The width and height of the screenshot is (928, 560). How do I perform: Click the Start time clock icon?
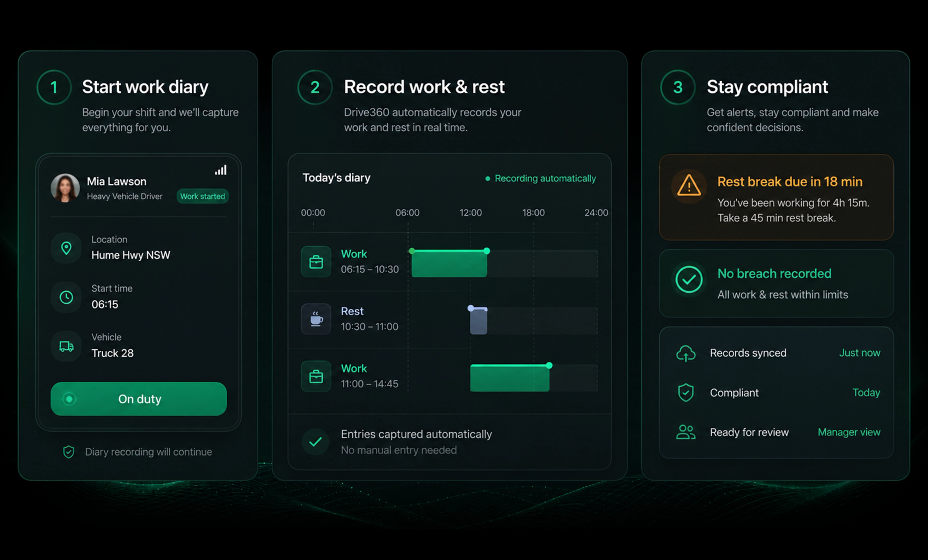tap(66, 297)
